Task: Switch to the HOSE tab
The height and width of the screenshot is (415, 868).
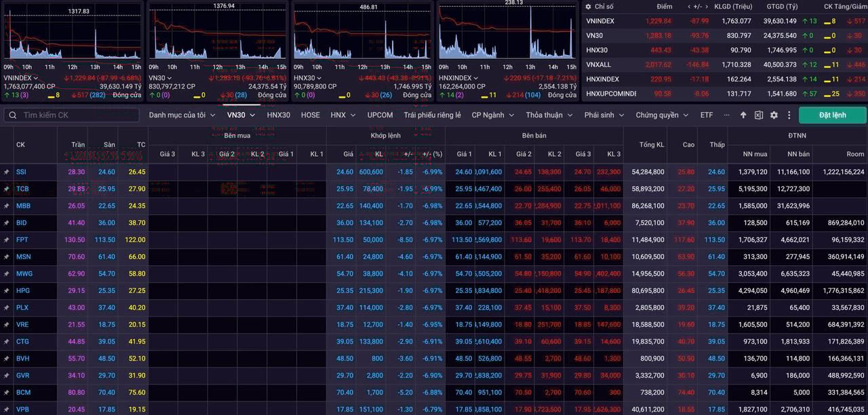Action: 311,115
